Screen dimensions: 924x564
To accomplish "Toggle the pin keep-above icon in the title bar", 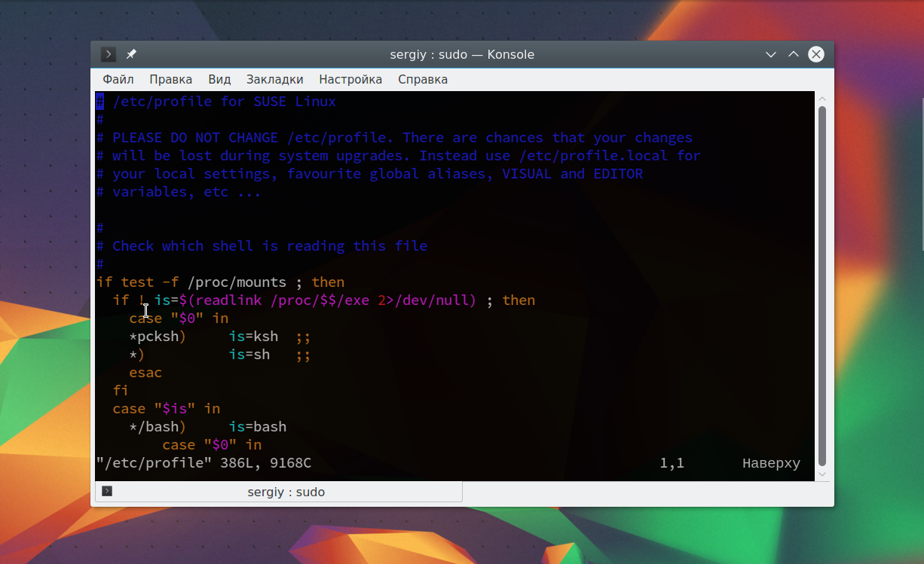I will point(130,53).
